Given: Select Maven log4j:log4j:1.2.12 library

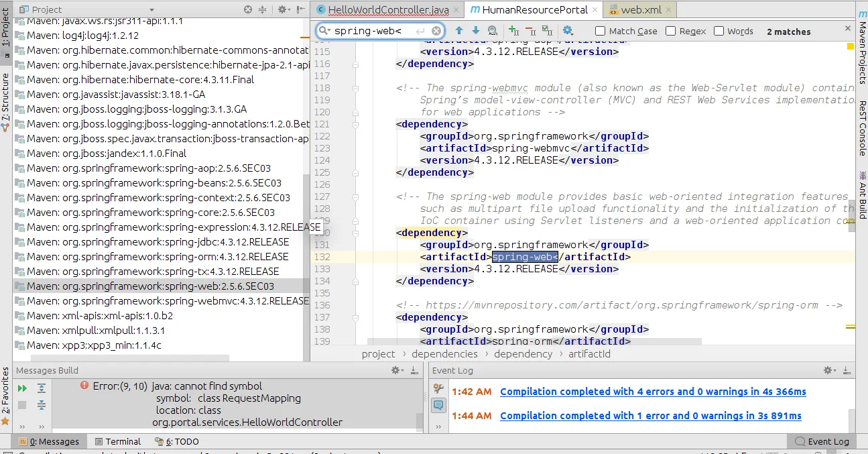Looking at the screenshot, I should (x=161, y=36).
